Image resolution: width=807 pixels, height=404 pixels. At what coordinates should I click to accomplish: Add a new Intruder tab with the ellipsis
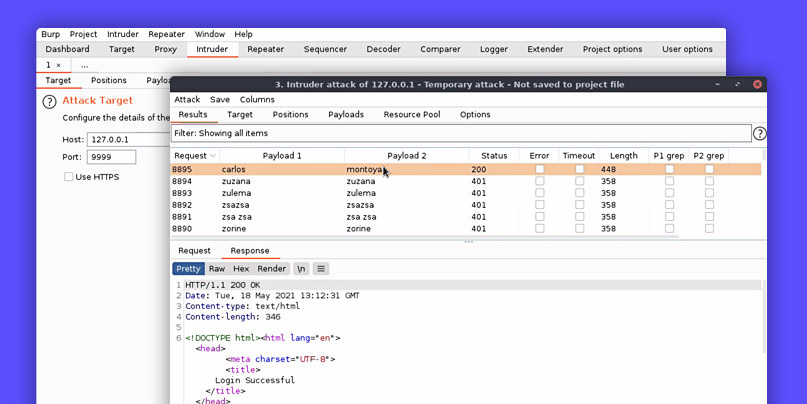84,65
